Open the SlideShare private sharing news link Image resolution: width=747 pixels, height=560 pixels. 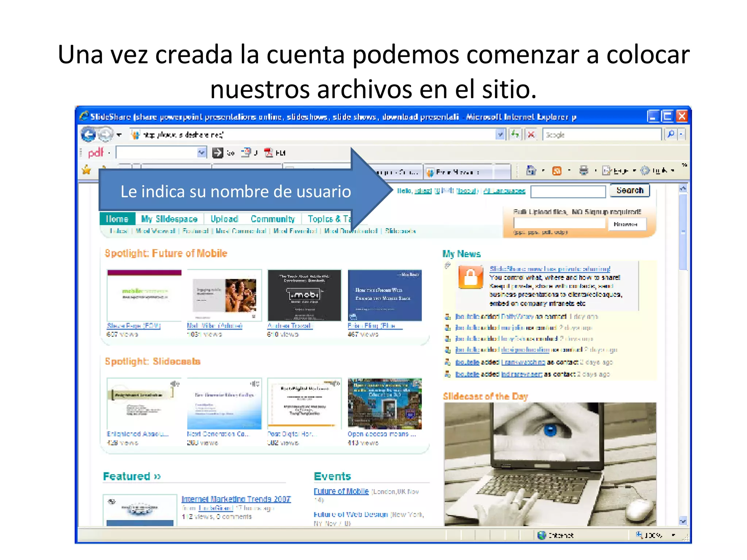click(x=550, y=269)
